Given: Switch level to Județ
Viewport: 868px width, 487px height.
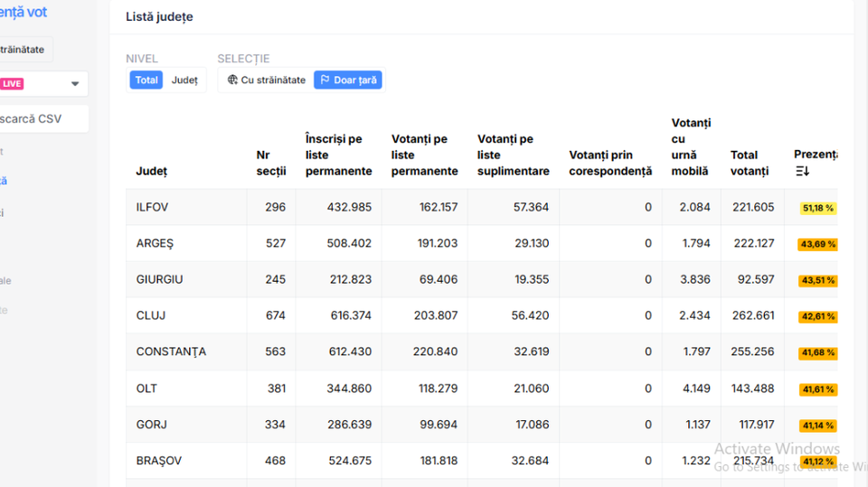Looking at the screenshot, I should [x=184, y=80].
